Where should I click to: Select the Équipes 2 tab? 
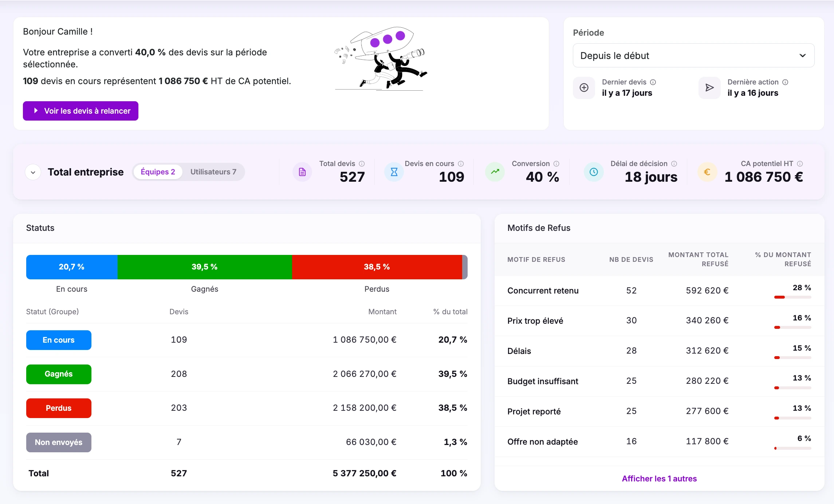[x=158, y=172]
